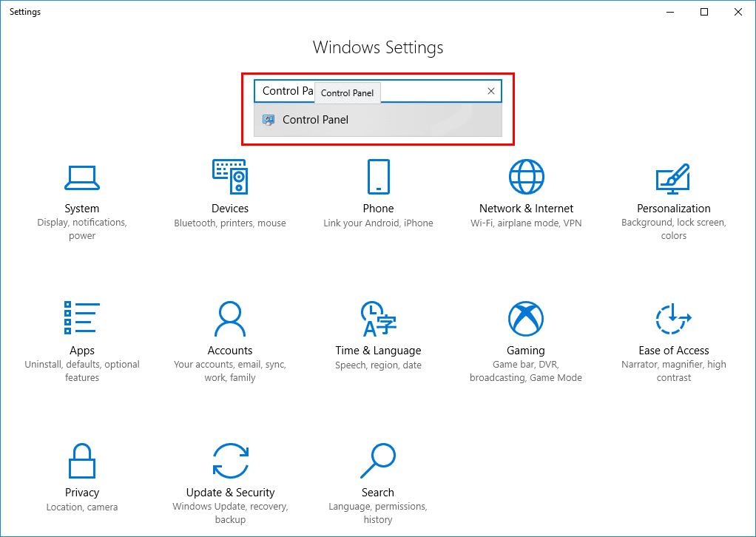This screenshot has width=756, height=537.
Task: Select the Personalization category label
Action: tap(674, 209)
